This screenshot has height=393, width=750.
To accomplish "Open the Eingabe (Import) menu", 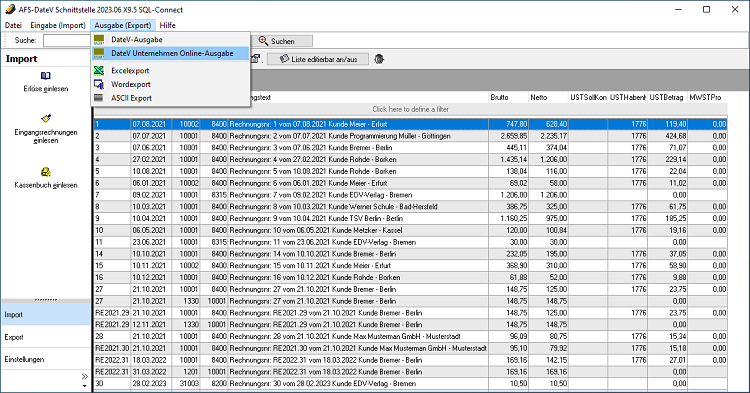I will [x=58, y=25].
